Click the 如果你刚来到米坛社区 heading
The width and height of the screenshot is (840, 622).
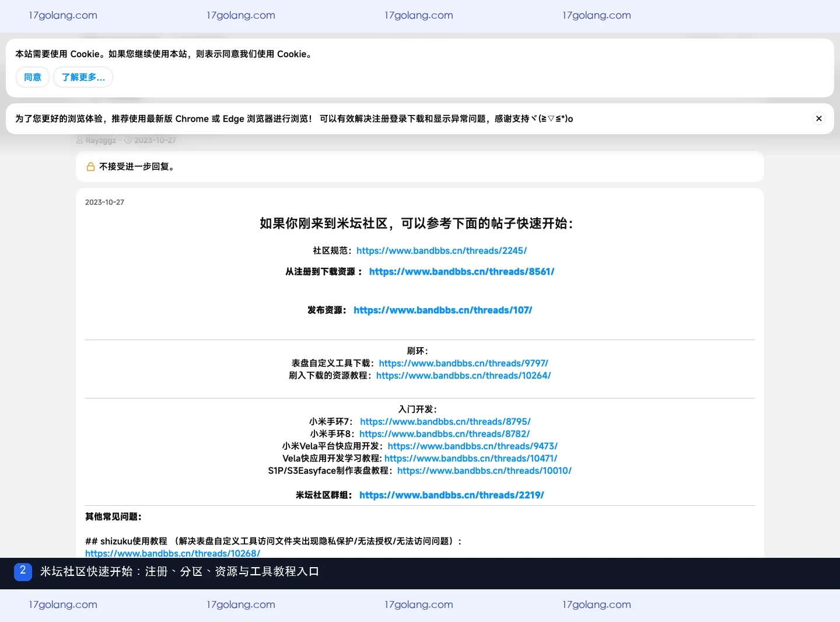click(x=416, y=223)
